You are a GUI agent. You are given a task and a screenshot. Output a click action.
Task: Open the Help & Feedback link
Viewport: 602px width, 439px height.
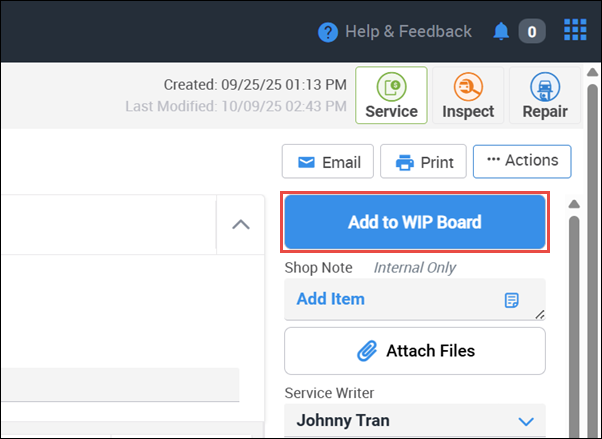click(407, 32)
